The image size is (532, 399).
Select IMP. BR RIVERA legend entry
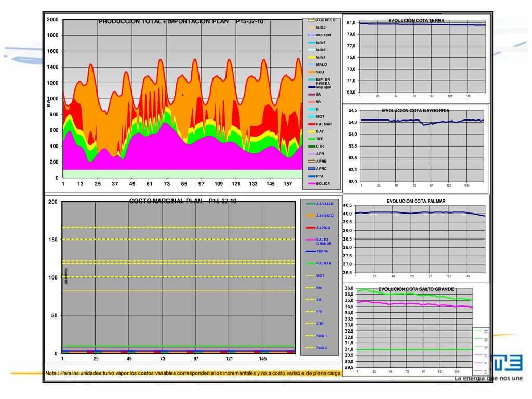318,82
